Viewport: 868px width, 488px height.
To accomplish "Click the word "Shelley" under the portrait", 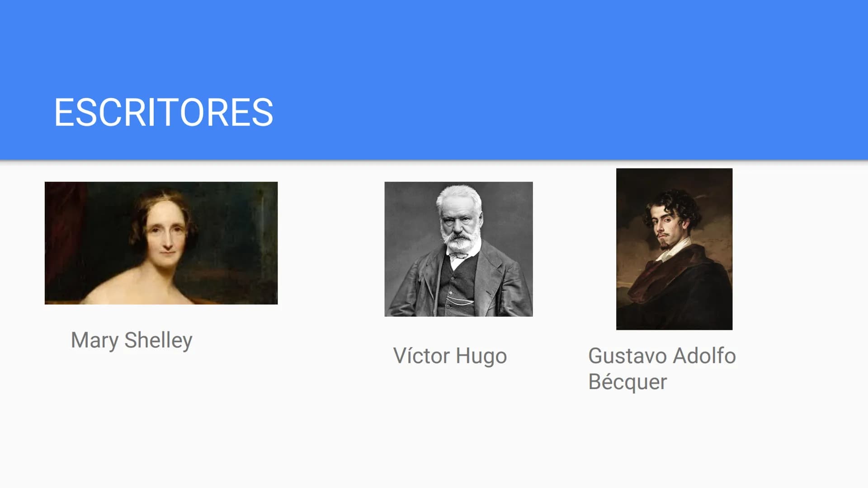I will (x=158, y=340).
